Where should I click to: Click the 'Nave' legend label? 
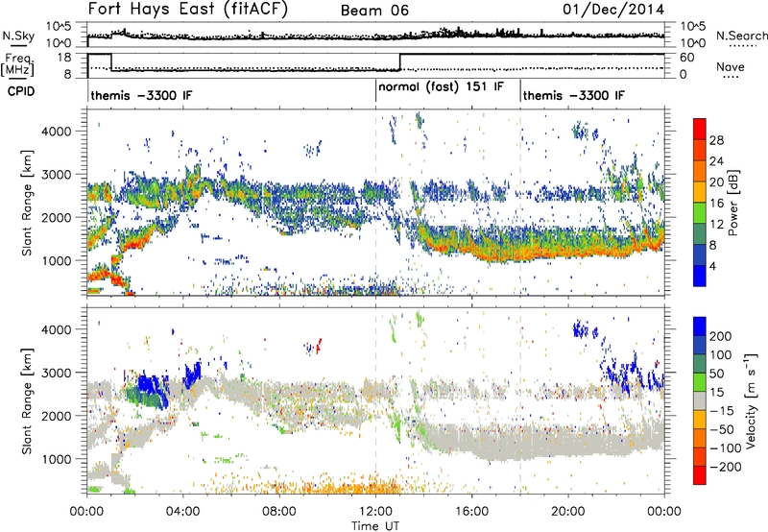point(731,66)
